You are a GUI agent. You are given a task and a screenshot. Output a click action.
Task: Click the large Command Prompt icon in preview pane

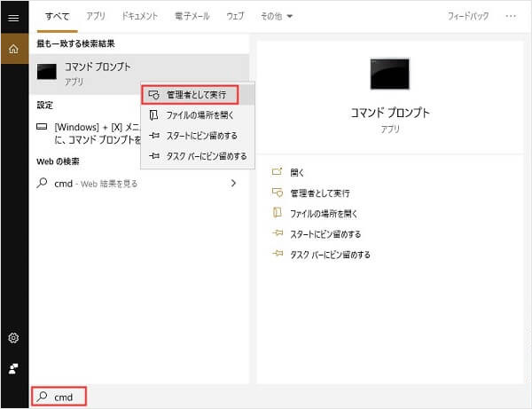(x=389, y=74)
